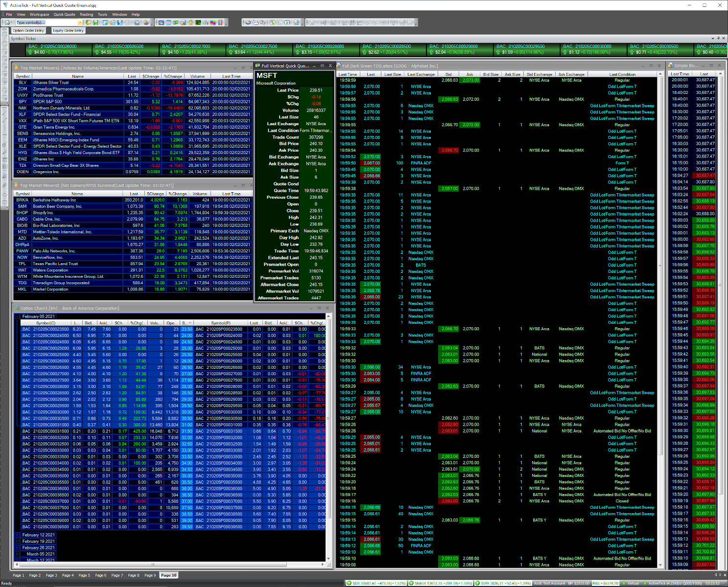
Task: Switch to the Page 5 tab
Action: coord(84,575)
